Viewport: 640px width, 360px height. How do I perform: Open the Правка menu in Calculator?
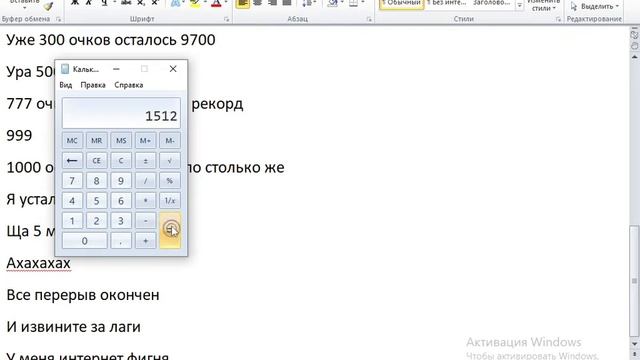93,85
